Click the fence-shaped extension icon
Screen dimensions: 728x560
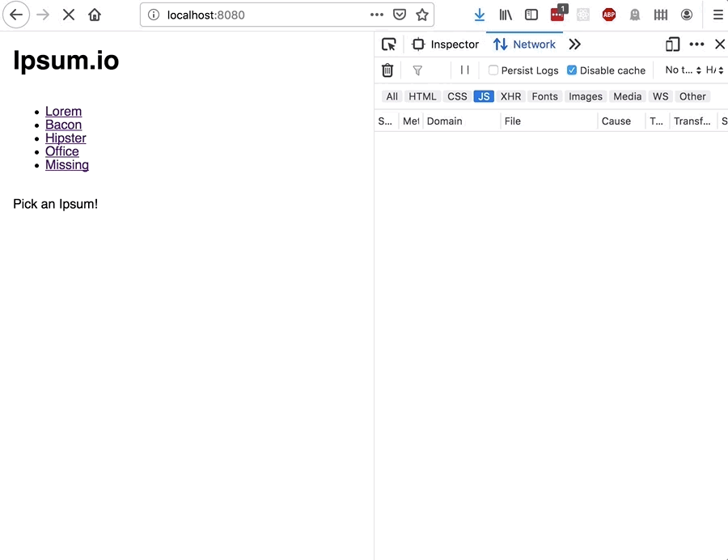click(x=661, y=15)
